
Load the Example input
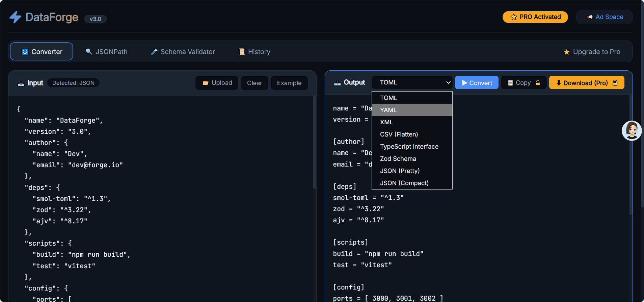(x=289, y=83)
